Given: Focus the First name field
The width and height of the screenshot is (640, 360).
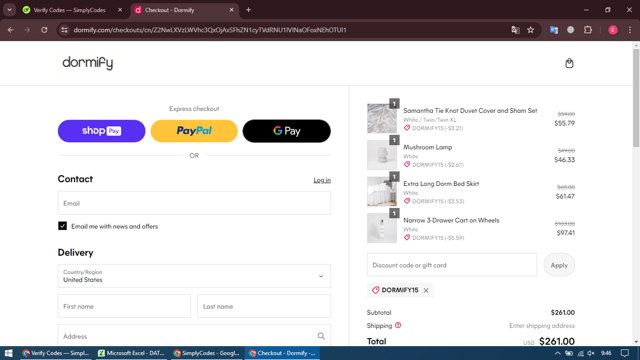Looking at the screenshot, I should pyautogui.click(x=124, y=306).
